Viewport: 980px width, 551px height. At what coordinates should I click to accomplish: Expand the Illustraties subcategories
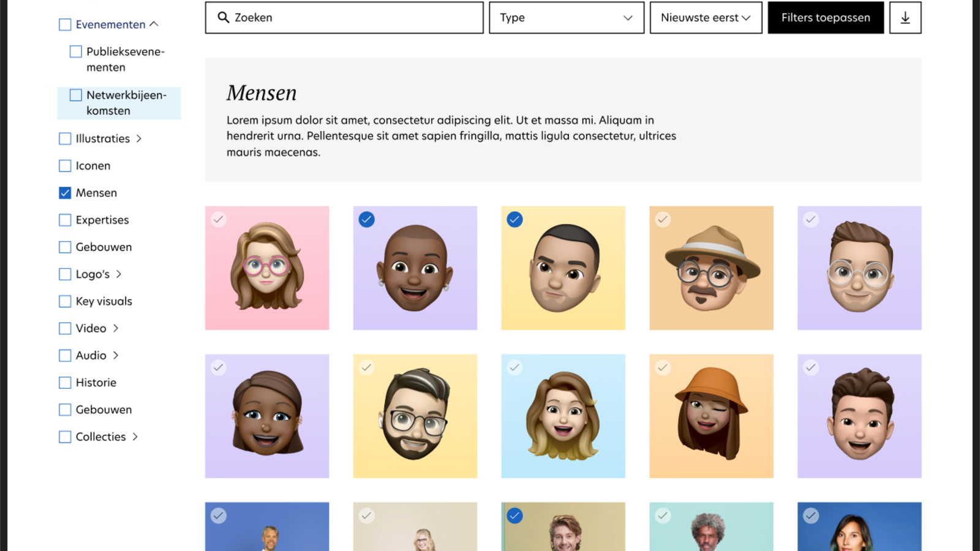139,139
